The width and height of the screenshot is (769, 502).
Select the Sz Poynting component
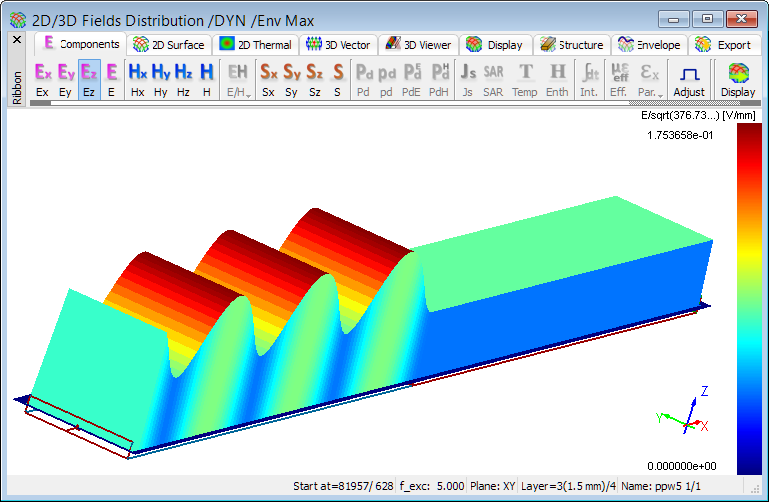[x=314, y=79]
